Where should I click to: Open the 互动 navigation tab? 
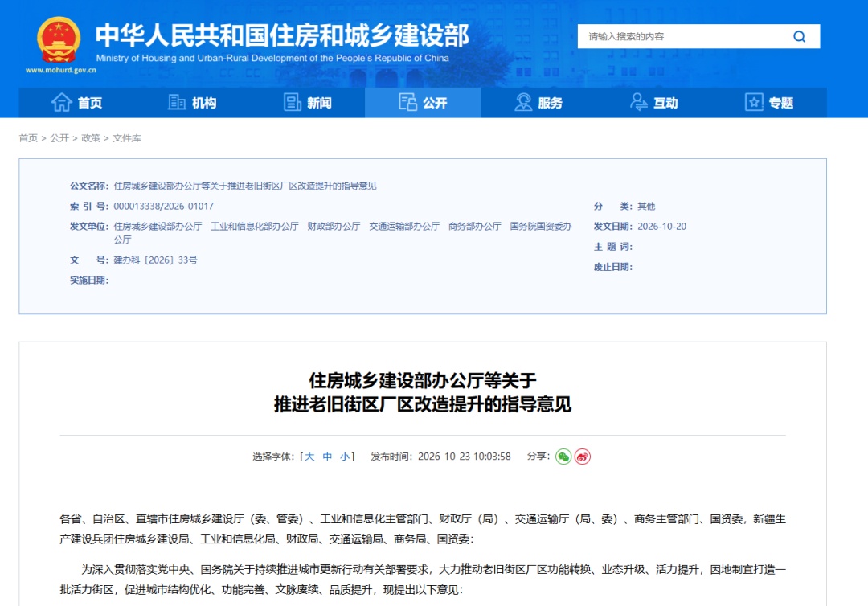click(x=653, y=102)
